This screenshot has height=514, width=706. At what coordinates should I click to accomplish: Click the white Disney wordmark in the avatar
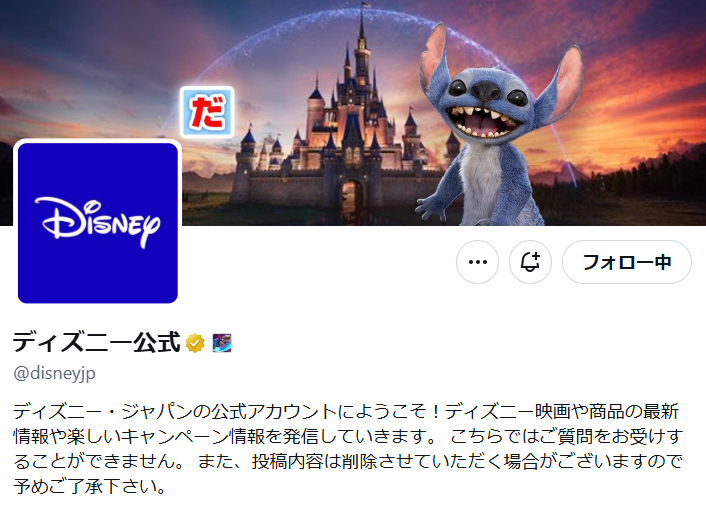(98, 222)
